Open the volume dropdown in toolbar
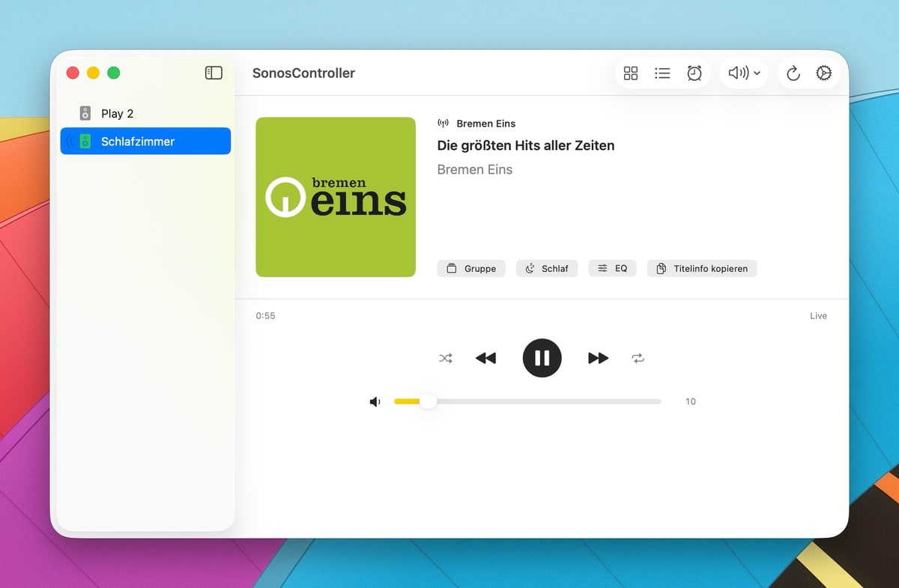Viewport: 899px width, 588px height. [x=744, y=73]
